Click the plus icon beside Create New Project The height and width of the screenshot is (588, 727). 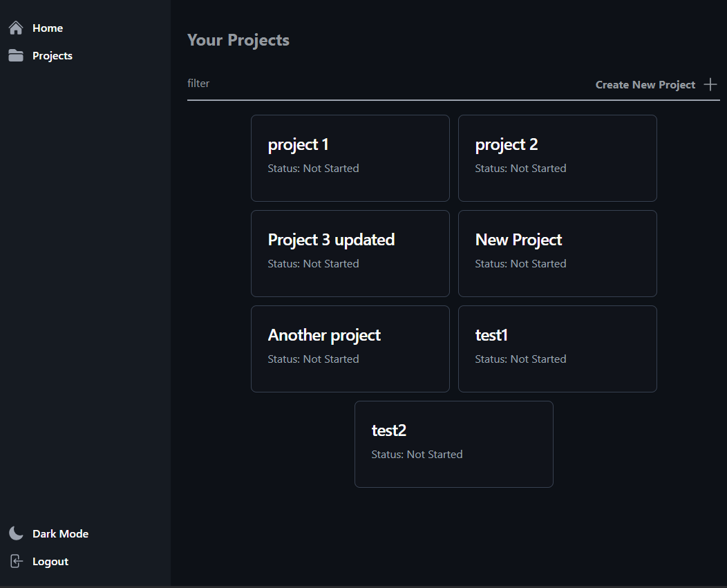click(710, 84)
